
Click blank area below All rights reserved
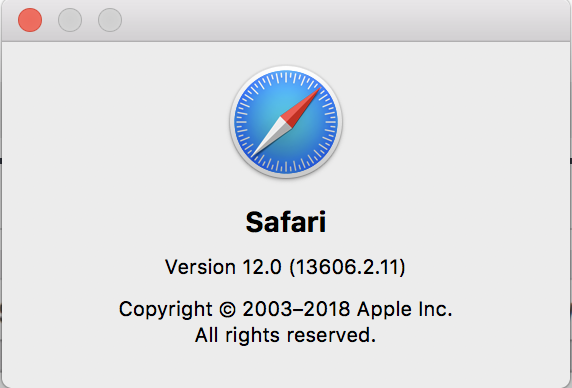[x=286, y=366]
